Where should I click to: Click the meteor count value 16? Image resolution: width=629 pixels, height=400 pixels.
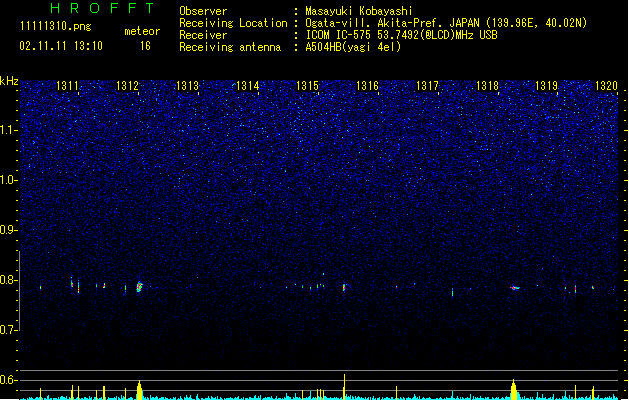145,46
